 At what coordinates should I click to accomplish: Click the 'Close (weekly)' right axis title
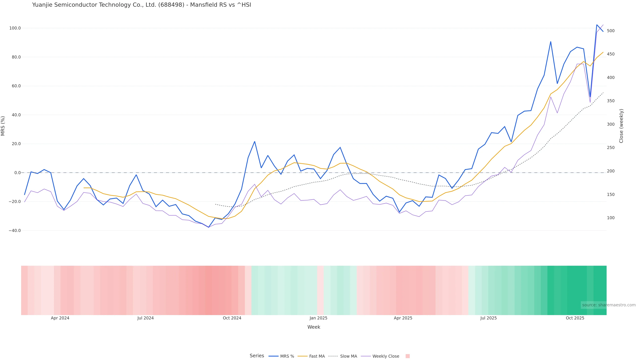[x=621, y=126]
